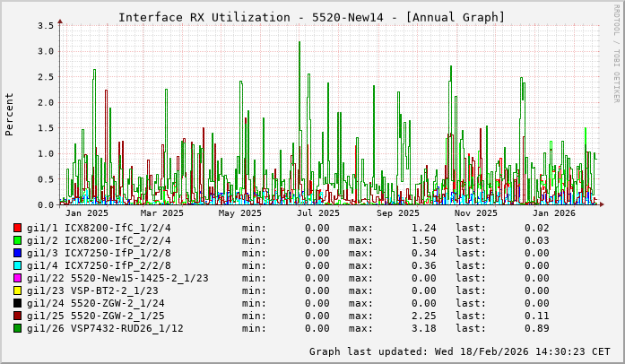Click the 'Graph last updated' timestamp text
The width and height of the screenshot is (625, 364).
pyautogui.click(x=453, y=351)
